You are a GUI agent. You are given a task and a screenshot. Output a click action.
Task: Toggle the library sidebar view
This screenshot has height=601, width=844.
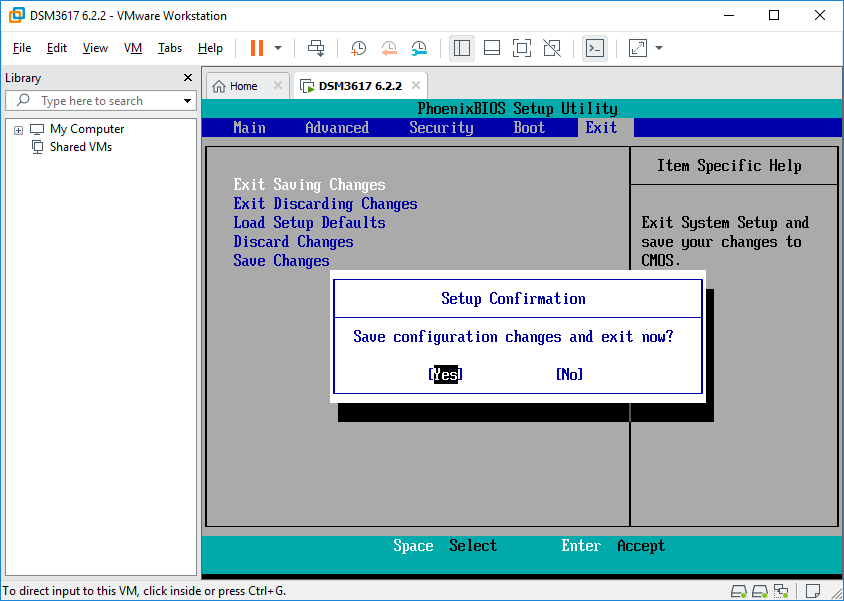click(x=461, y=48)
